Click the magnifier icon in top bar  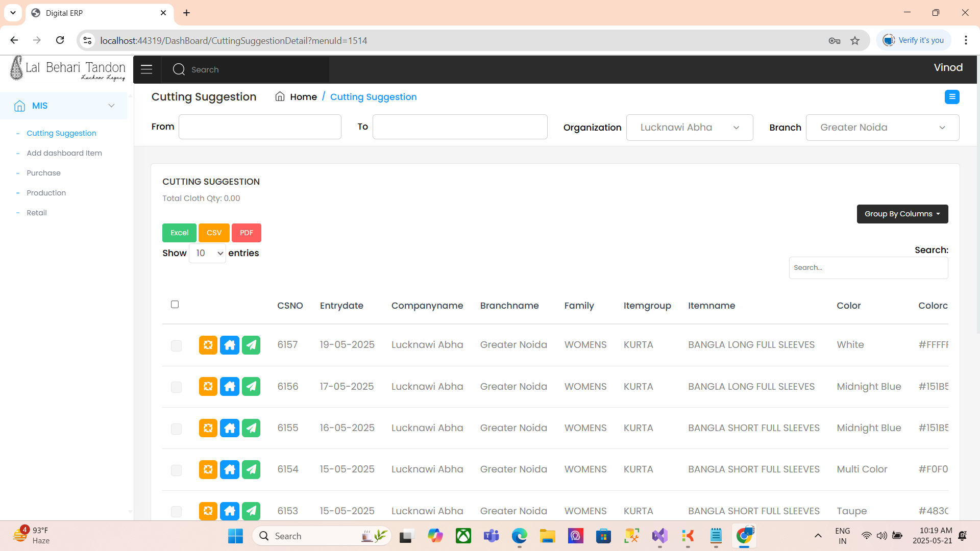click(179, 69)
